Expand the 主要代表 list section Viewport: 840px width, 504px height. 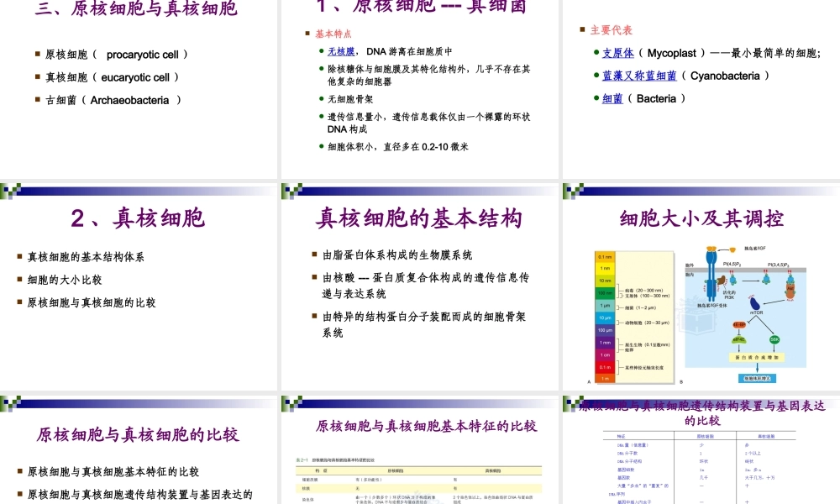tap(612, 29)
